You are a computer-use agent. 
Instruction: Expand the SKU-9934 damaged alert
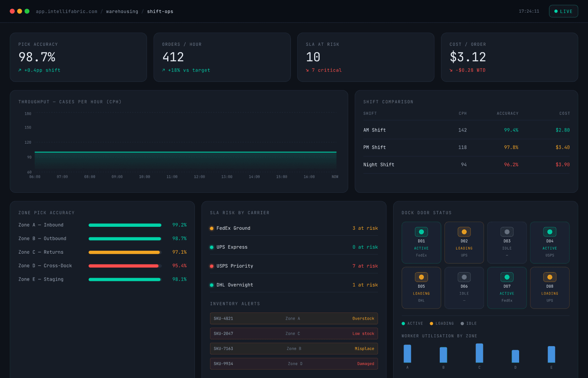(294, 363)
